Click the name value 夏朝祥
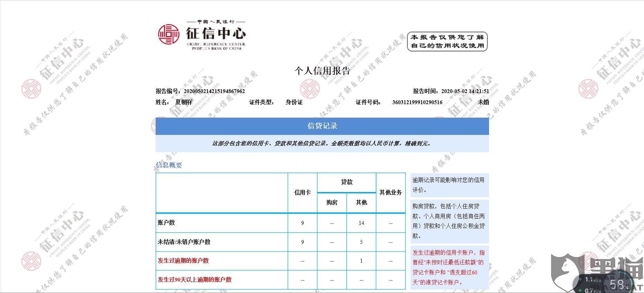This screenshot has height=293, width=644. pos(184,102)
